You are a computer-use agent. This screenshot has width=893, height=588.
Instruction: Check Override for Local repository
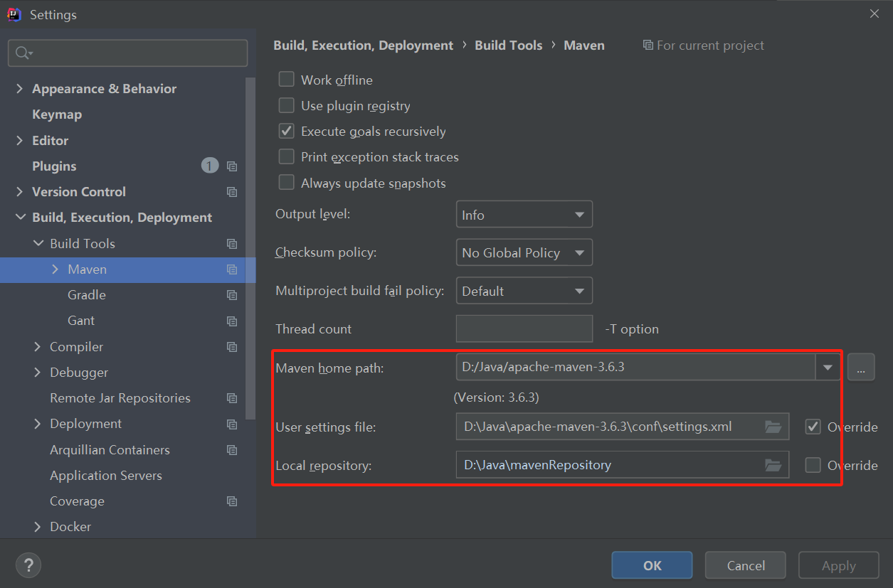point(813,465)
